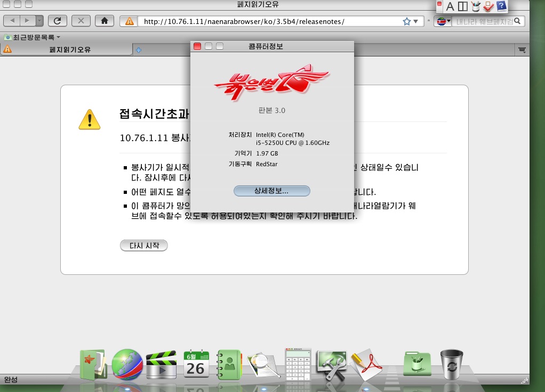Click into the URL address field
The image size is (545, 392).
(267, 21)
